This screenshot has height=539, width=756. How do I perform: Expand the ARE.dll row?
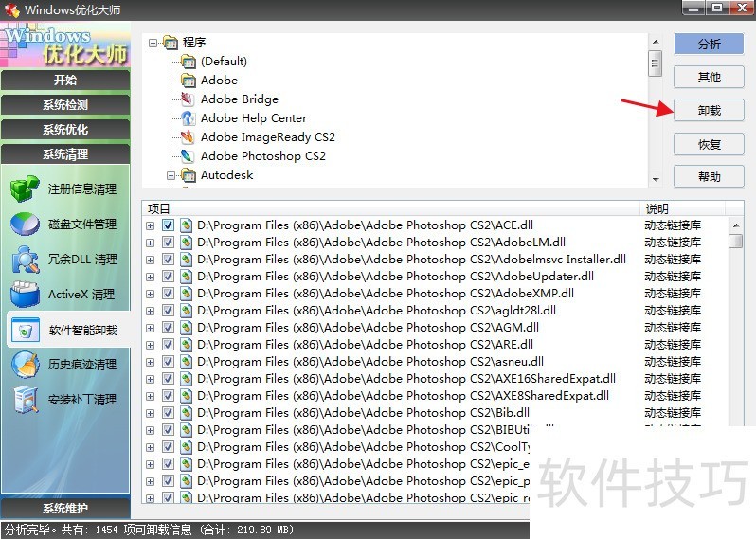point(150,345)
